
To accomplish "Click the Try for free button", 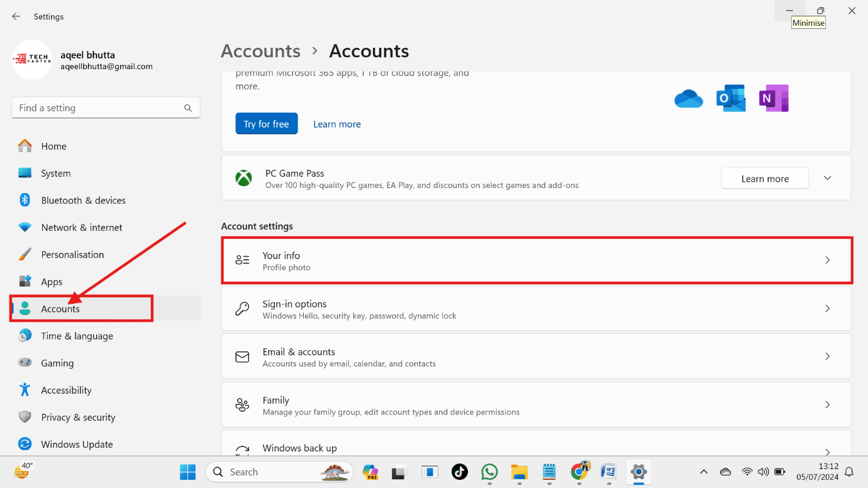I will [266, 124].
